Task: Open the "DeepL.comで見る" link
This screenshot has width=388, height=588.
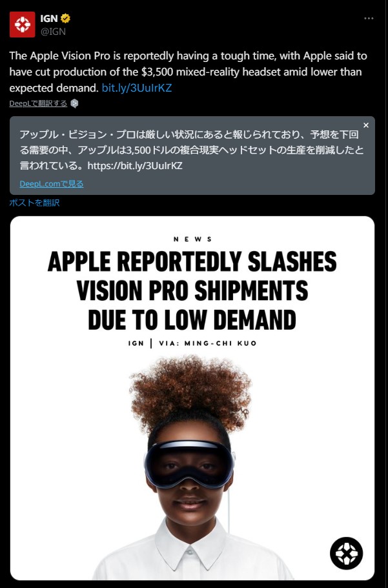Action: [52, 184]
